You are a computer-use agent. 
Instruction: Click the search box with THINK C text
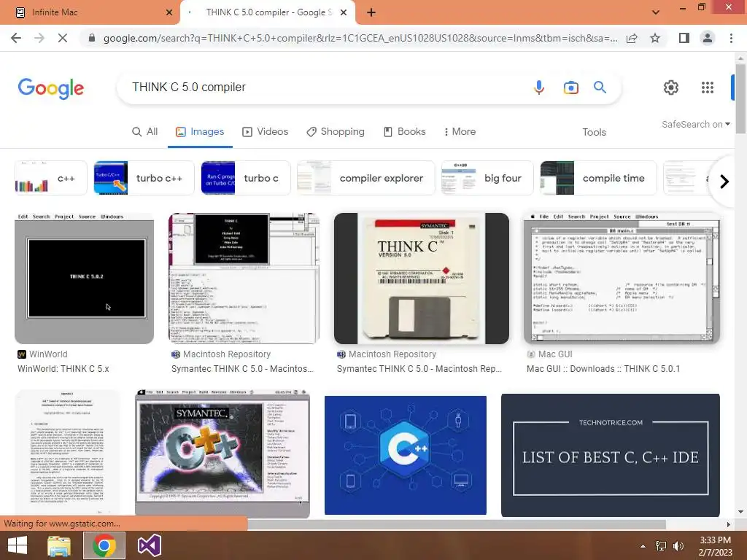pos(324,87)
